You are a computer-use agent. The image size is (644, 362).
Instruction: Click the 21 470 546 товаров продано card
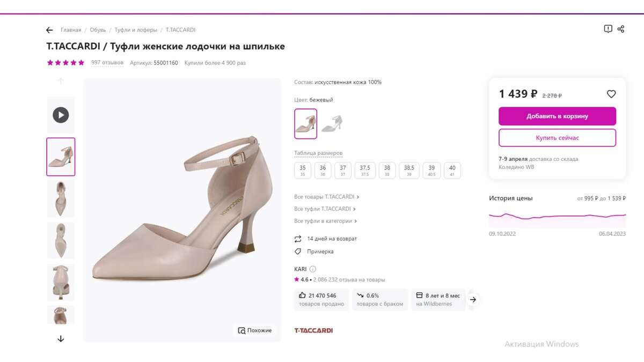pos(321,299)
